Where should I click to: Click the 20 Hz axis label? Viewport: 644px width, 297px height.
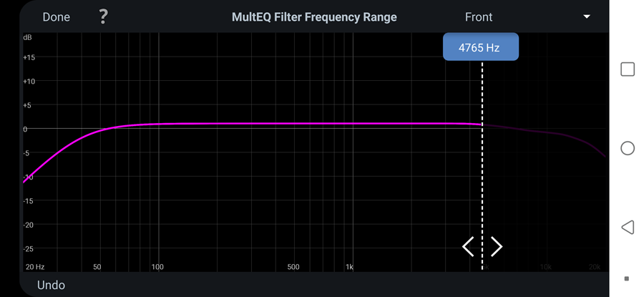pyautogui.click(x=35, y=267)
